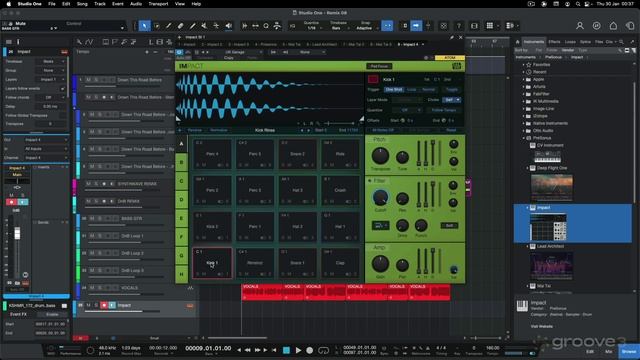Expand the Favorites tree item

tap(524, 64)
